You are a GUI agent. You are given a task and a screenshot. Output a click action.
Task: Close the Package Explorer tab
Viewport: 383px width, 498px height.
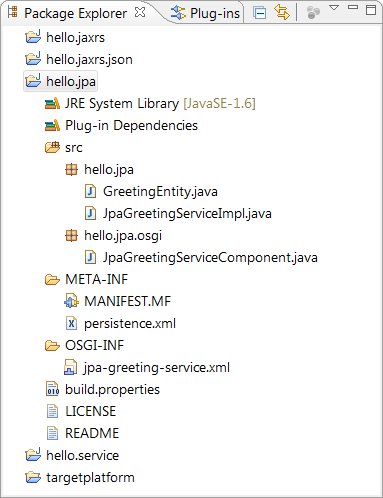click(x=140, y=12)
